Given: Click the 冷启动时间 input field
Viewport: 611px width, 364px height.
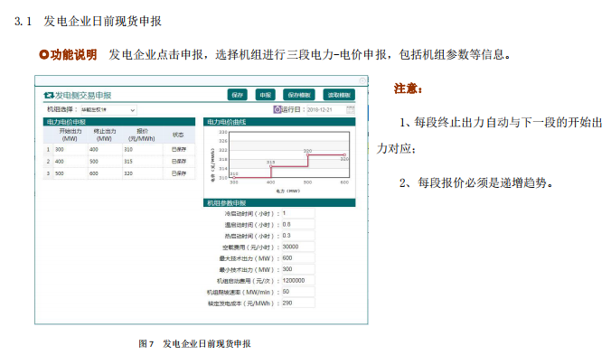Looking at the screenshot, I should click(296, 213).
